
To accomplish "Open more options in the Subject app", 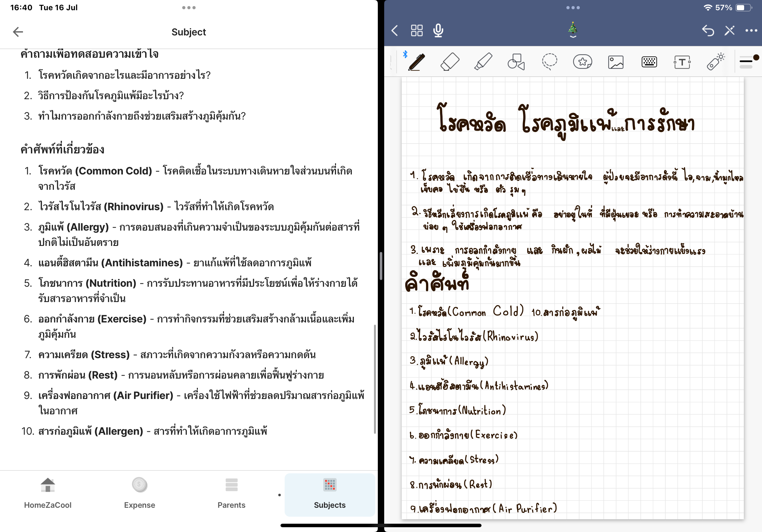I will pyautogui.click(x=189, y=7).
